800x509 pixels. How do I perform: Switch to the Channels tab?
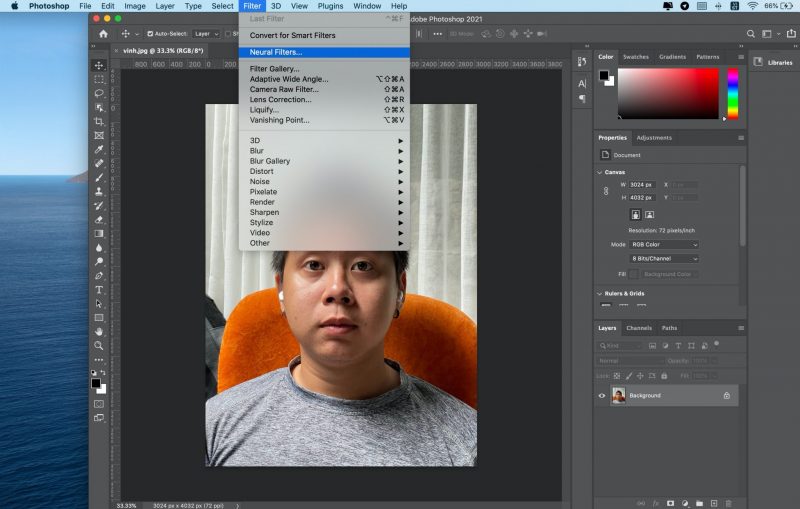pyautogui.click(x=639, y=328)
